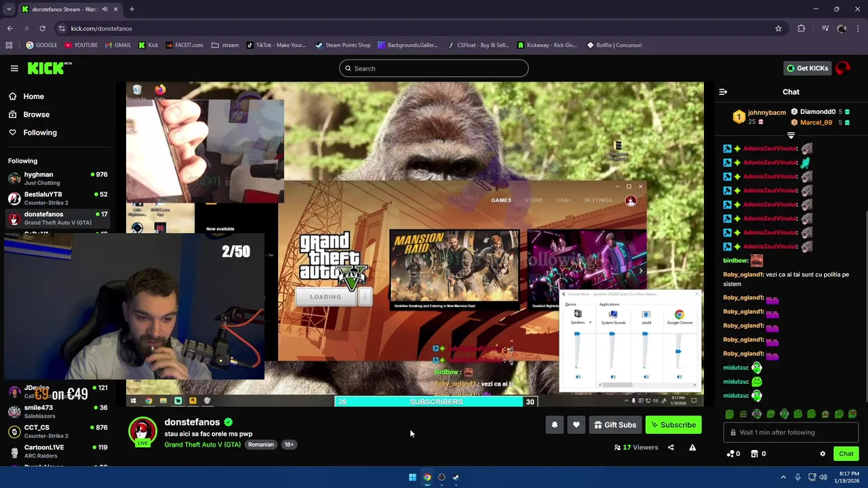Click the first green emote in chat emote row
This screenshot has width=868, height=488.
(x=730, y=414)
